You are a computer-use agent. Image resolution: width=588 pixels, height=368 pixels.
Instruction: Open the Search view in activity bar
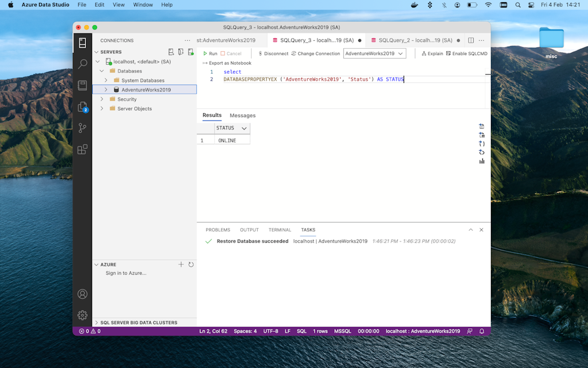pos(83,64)
